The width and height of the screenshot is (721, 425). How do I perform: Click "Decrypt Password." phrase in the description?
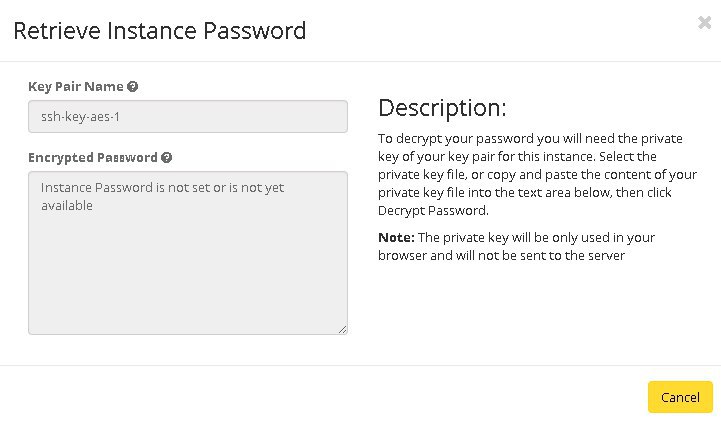pyautogui.click(x=432, y=211)
